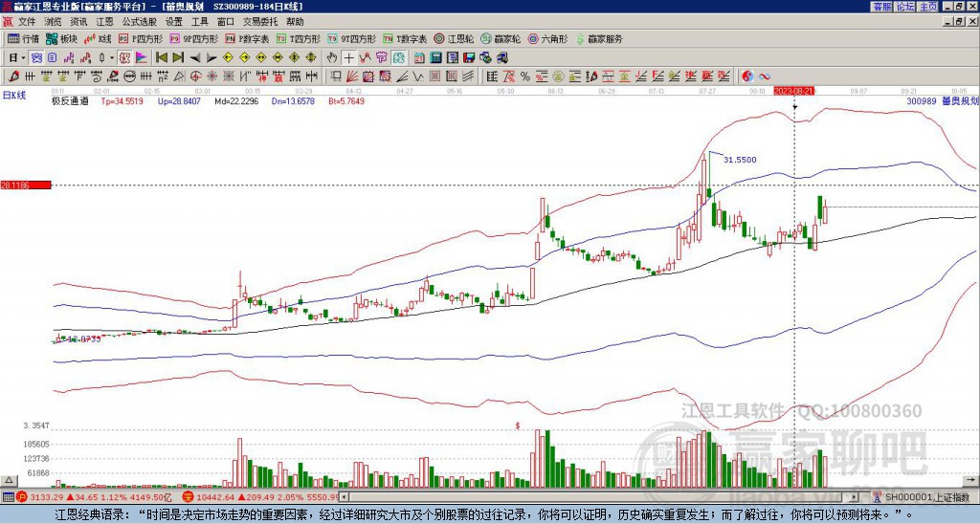Open the T四方形 time square
The width and height of the screenshot is (980, 524).
299,38
